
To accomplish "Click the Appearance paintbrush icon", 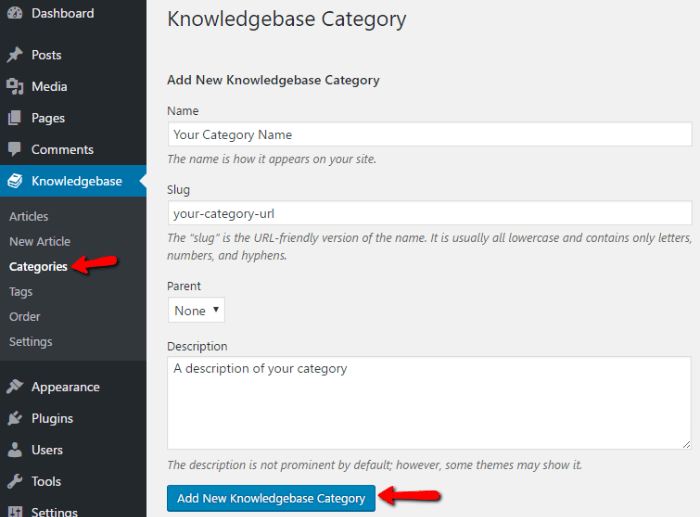I will 15,387.
